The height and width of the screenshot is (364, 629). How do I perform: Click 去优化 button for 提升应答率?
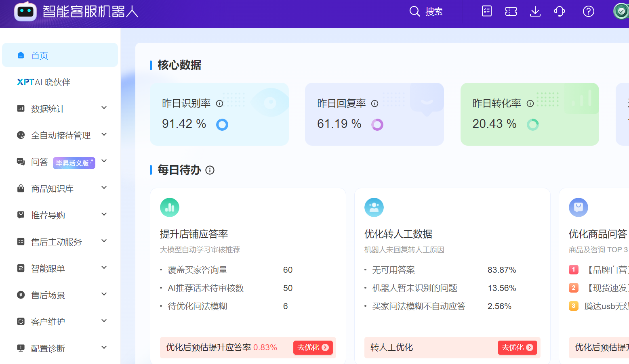[313, 347]
